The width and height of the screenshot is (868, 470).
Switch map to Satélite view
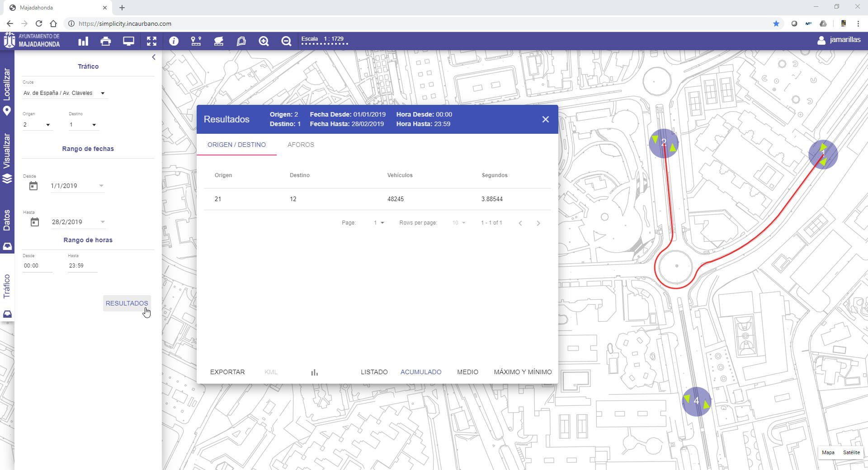point(851,452)
